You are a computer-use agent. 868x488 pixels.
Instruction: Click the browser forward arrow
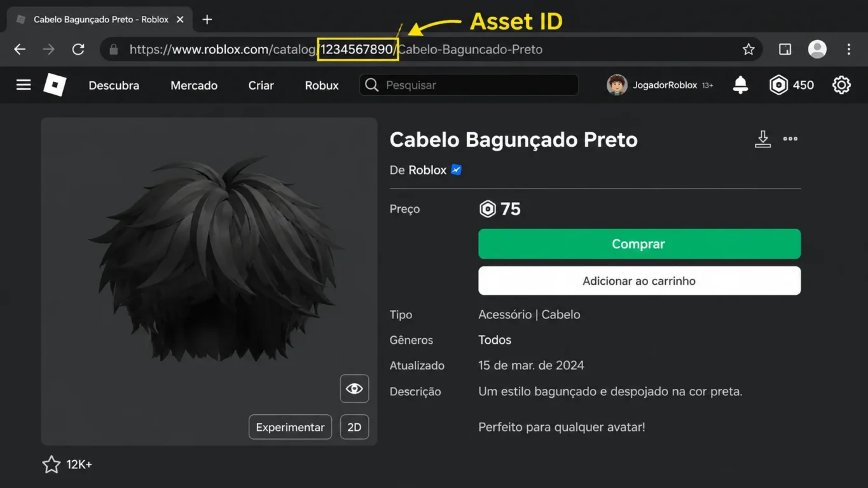click(48, 50)
